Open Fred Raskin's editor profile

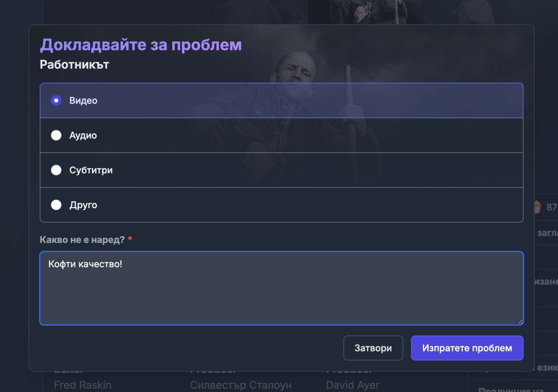(x=82, y=385)
